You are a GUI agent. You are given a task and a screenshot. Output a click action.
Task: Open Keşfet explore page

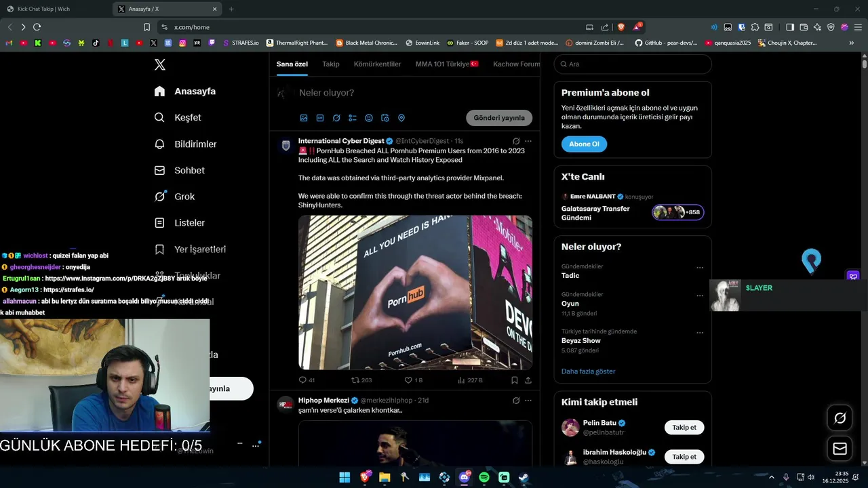[178, 117]
